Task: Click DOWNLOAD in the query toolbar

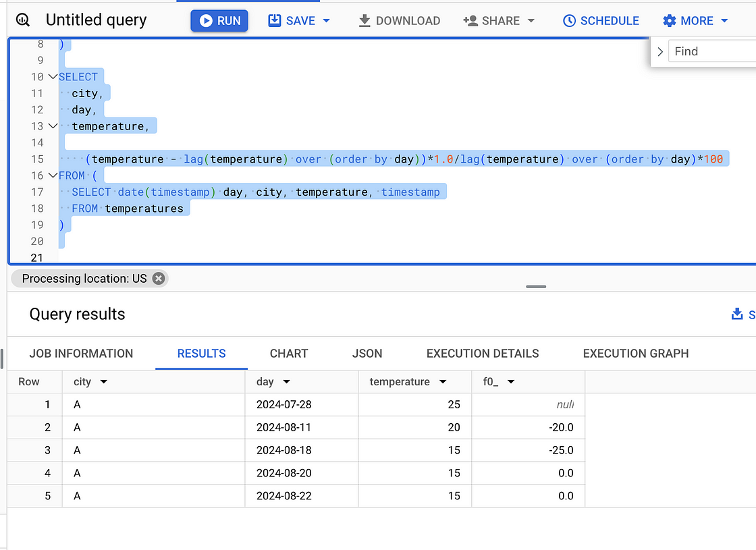Action: (399, 21)
